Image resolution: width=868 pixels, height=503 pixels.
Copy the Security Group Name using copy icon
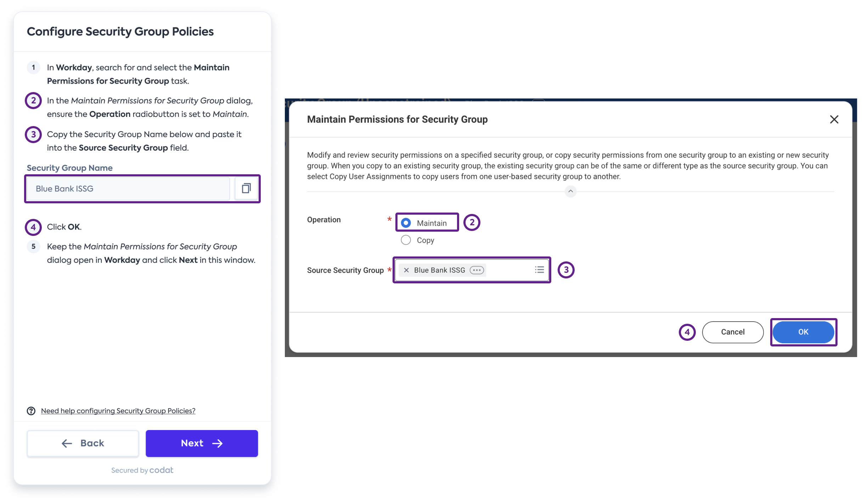pyautogui.click(x=247, y=188)
